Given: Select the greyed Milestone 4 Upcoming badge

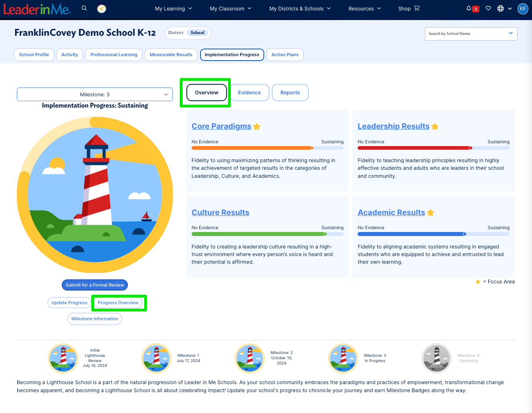Looking at the screenshot, I should click(437, 358).
